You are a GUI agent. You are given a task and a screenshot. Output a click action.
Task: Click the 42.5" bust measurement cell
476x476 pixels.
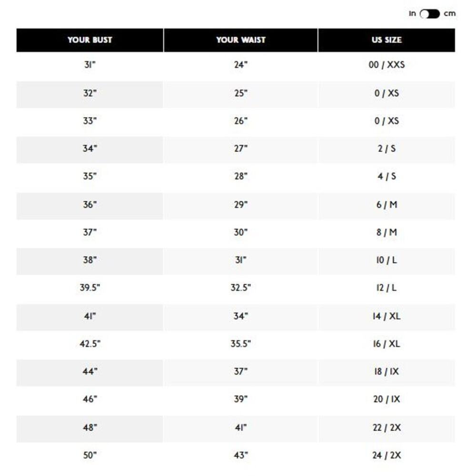point(90,344)
